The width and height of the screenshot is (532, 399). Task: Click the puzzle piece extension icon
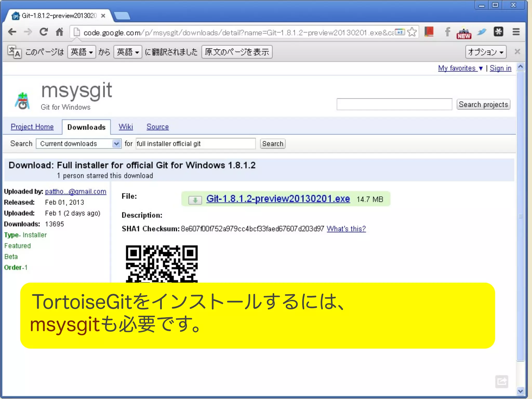[x=498, y=32]
